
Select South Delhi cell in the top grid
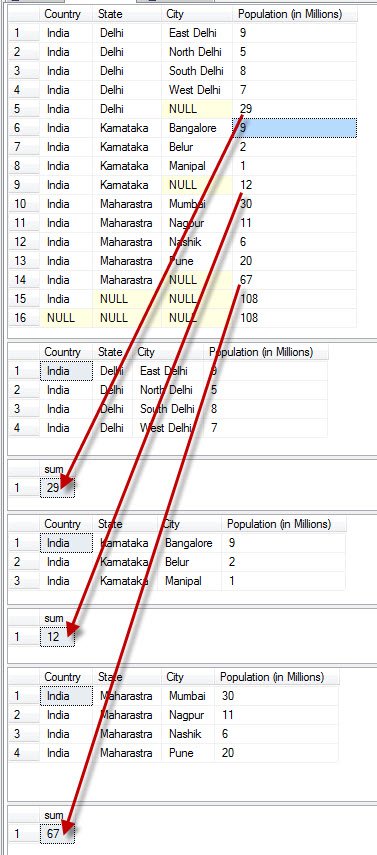click(198, 71)
